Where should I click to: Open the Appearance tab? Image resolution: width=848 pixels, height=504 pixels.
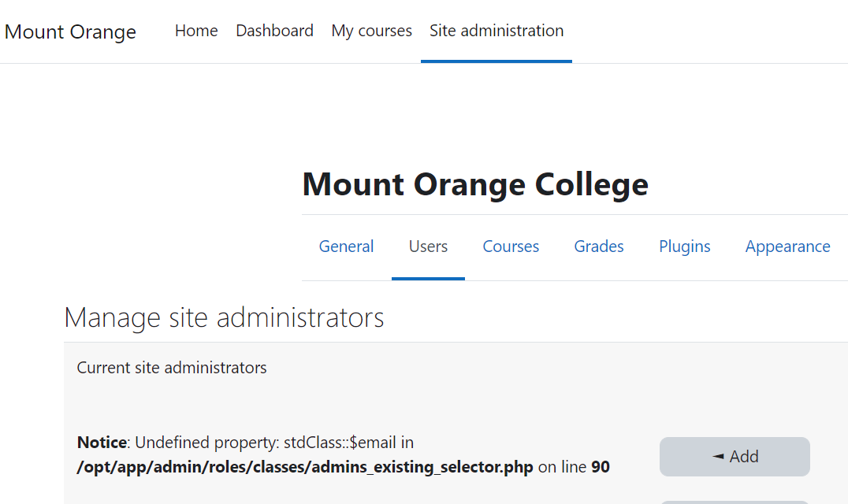(787, 246)
